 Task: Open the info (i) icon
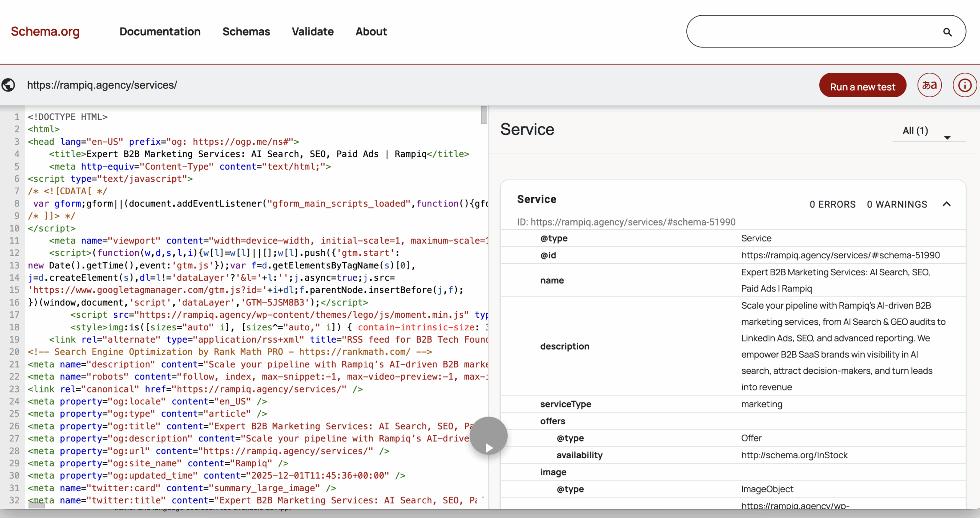(x=964, y=85)
